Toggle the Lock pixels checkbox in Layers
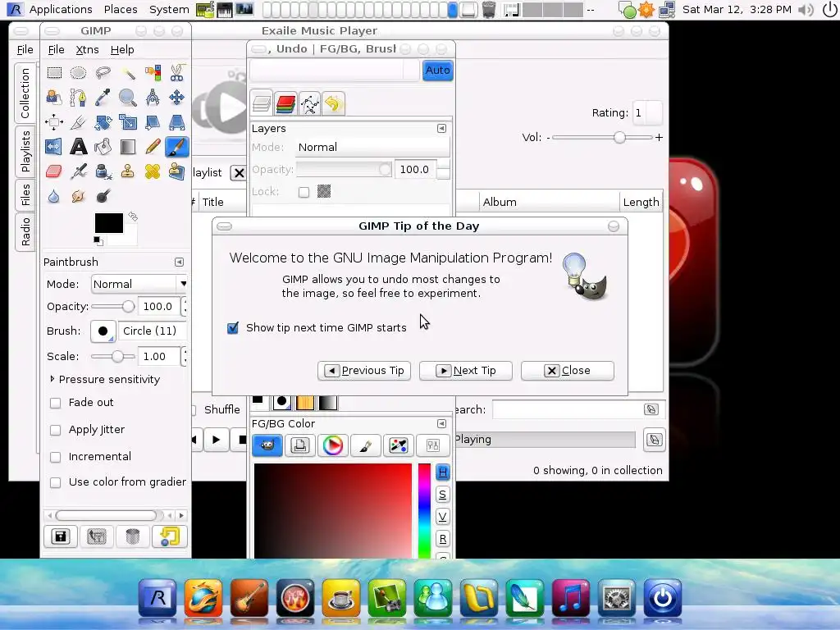The image size is (840, 630). tap(304, 192)
